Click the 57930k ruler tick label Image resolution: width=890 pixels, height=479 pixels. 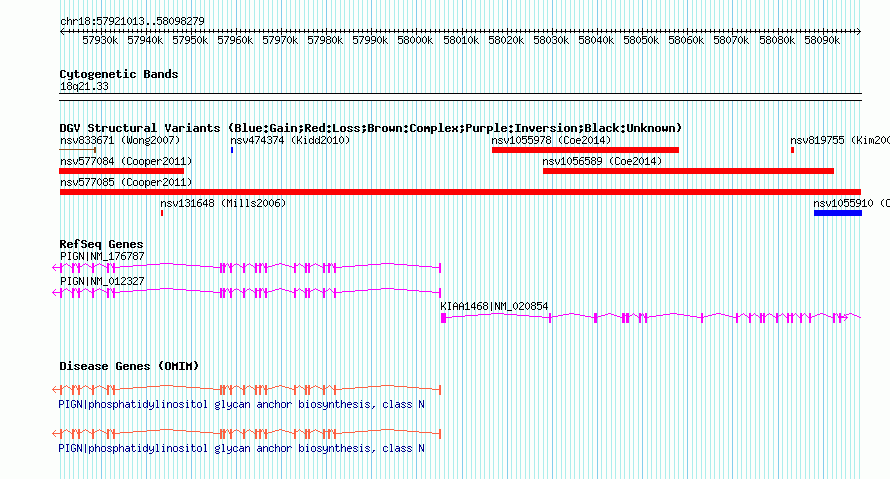pos(100,40)
